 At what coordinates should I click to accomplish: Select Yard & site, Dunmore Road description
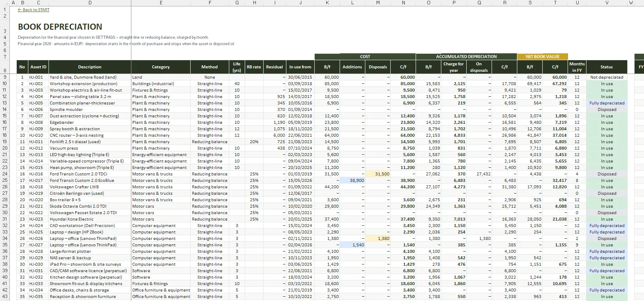click(x=90, y=77)
